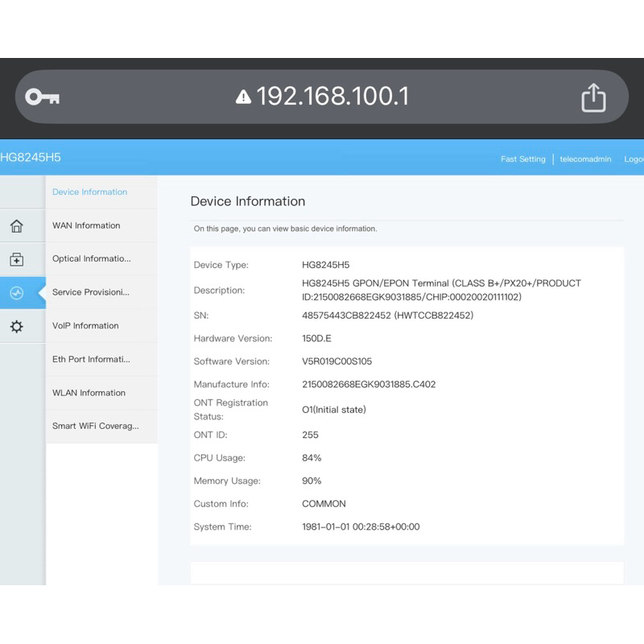Open the Device Information menu item
Viewport: 644px width, 644px height.
tap(90, 192)
